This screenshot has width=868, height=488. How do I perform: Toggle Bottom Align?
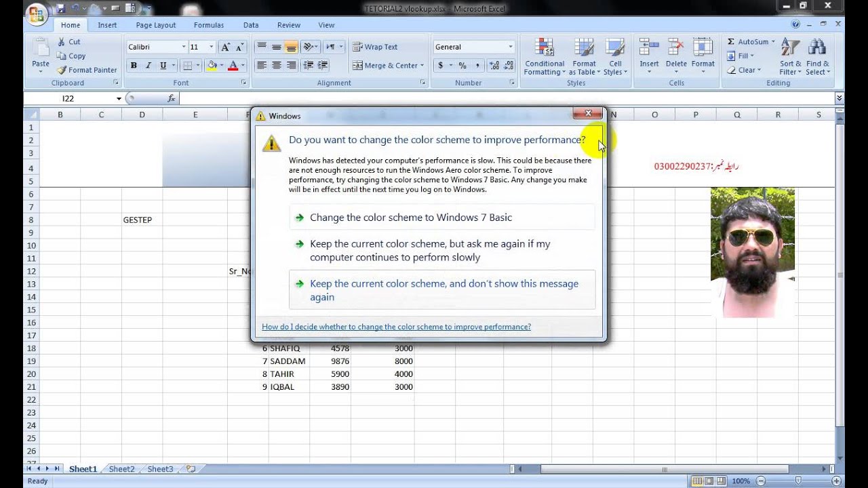292,47
